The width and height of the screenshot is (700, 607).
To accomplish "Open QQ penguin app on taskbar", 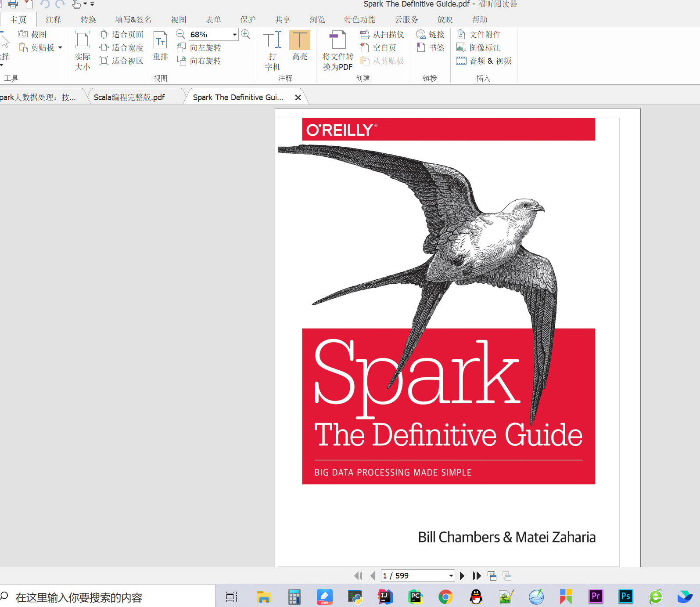I will 476,597.
